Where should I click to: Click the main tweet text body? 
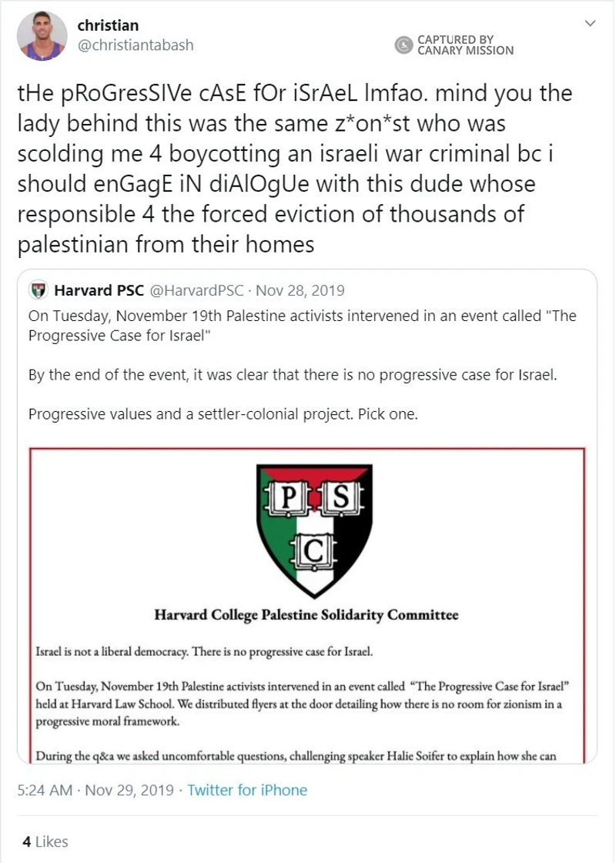pyautogui.click(x=294, y=169)
